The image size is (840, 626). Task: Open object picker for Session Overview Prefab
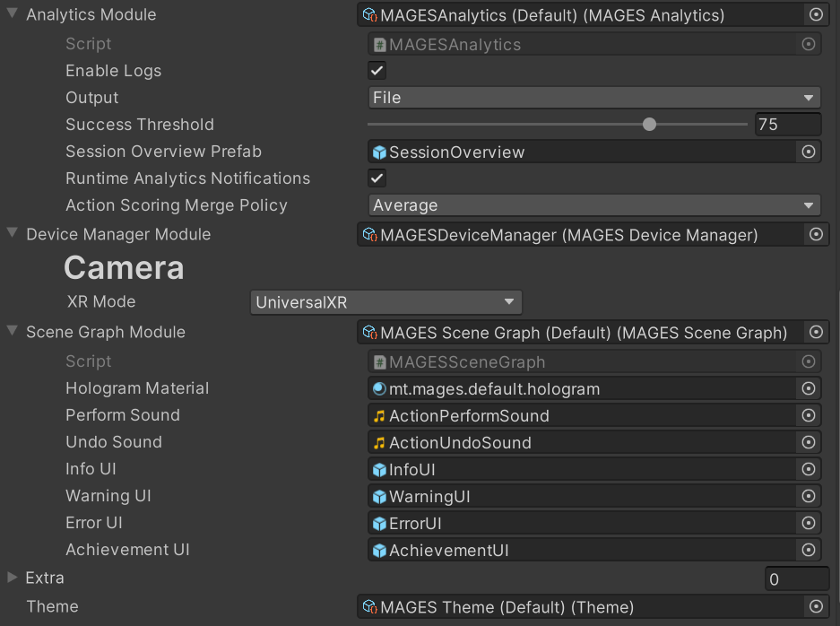809,152
